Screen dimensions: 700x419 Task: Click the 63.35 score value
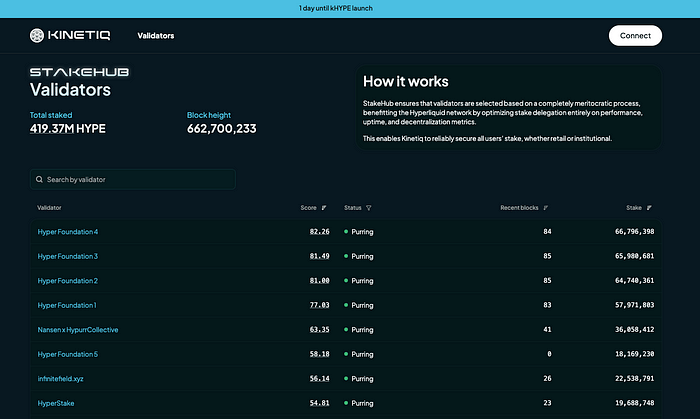click(x=320, y=330)
